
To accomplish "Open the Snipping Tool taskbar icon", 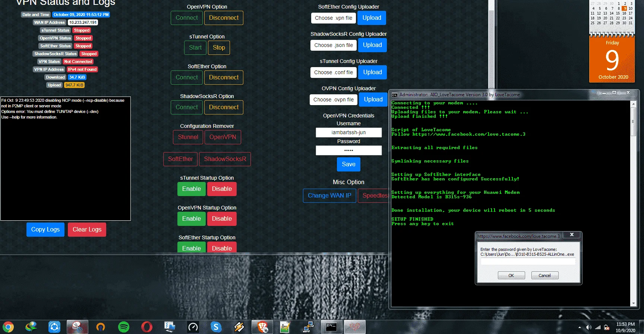I will [x=78, y=327].
